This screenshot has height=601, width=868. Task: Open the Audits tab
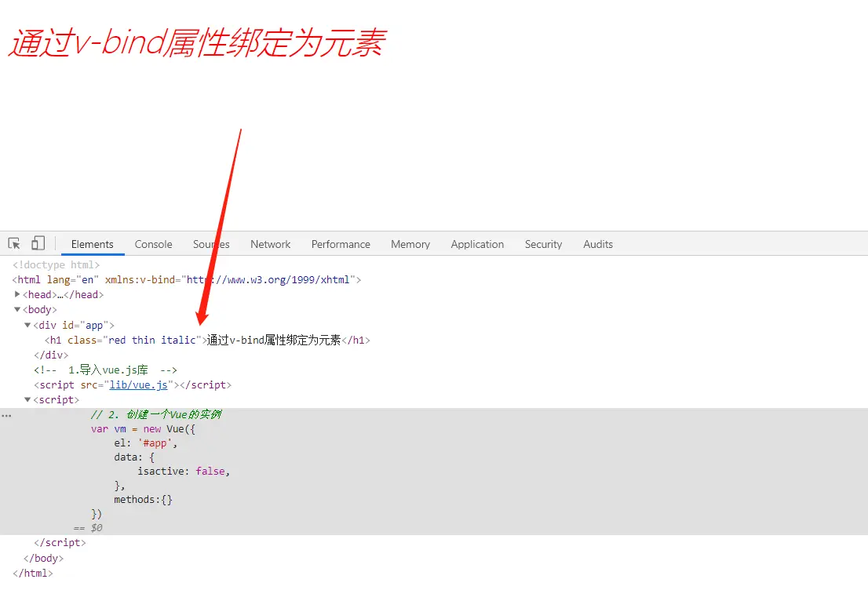(598, 244)
